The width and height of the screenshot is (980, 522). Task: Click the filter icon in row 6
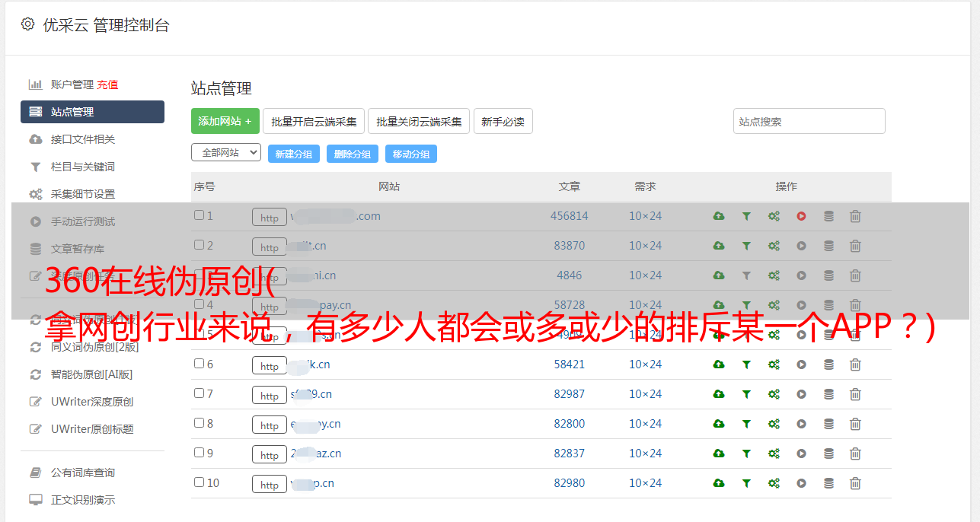click(746, 364)
